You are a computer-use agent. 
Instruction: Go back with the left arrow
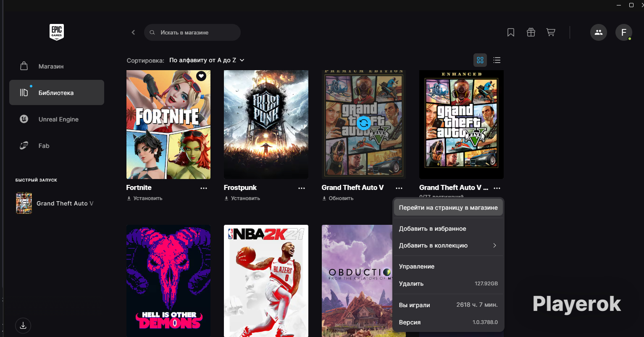[133, 32]
